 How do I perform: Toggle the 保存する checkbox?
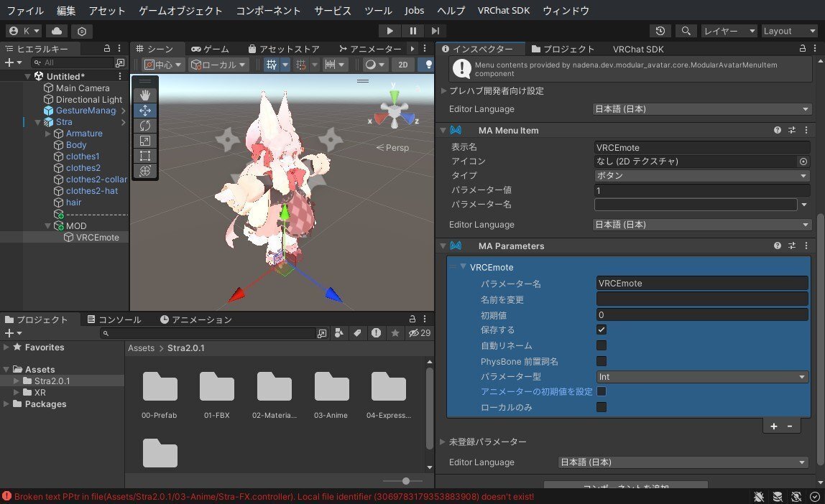[x=602, y=330]
